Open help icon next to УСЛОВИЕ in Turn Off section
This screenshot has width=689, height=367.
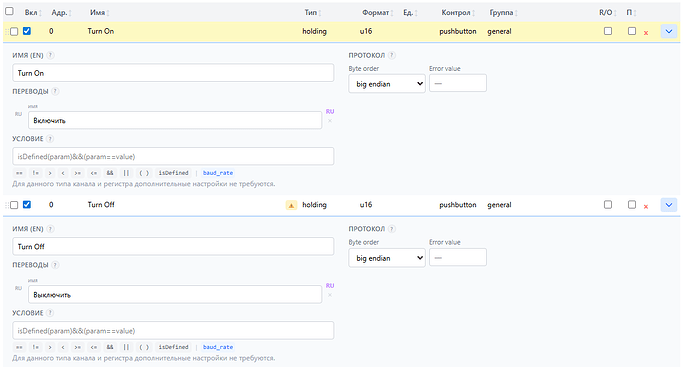point(50,313)
